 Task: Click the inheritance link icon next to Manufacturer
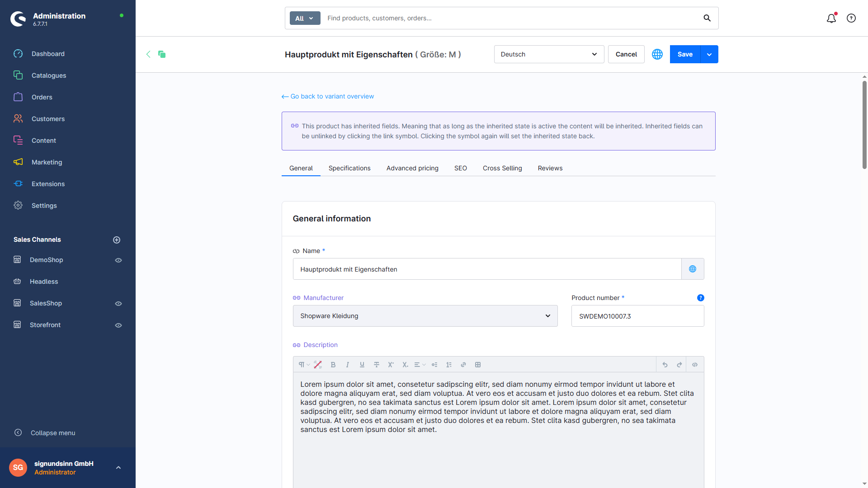click(297, 298)
